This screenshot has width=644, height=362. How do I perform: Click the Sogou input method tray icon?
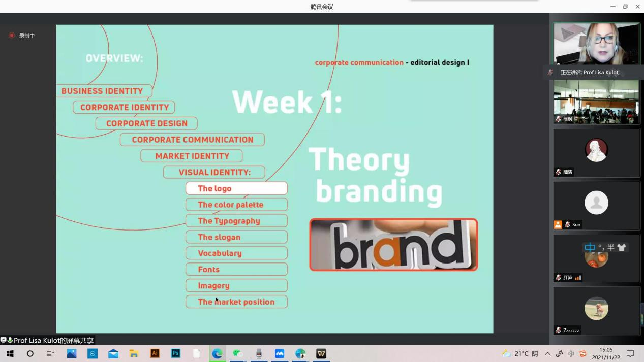583,353
